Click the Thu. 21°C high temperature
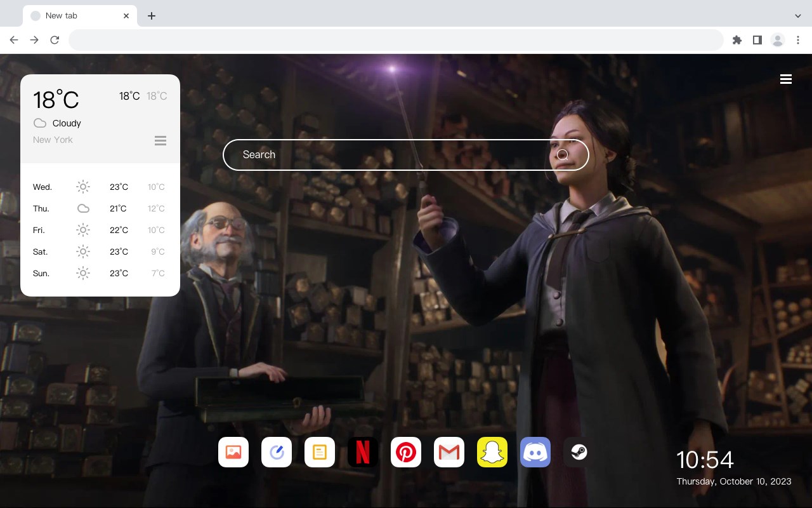The width and height of the screenshot is (812, 508). point(118,208)
